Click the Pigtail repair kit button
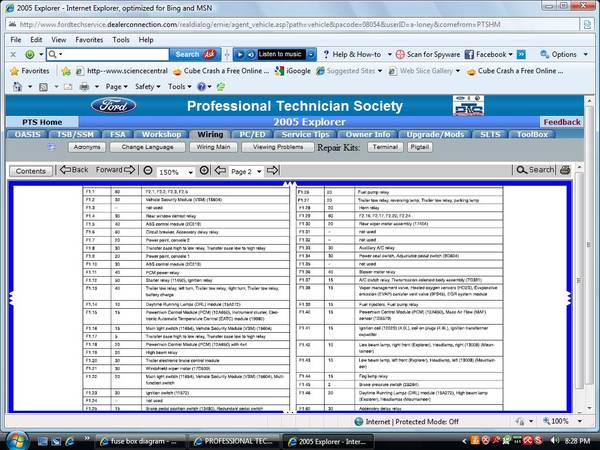This screenshot has width=600, height=450. [420, 147]
